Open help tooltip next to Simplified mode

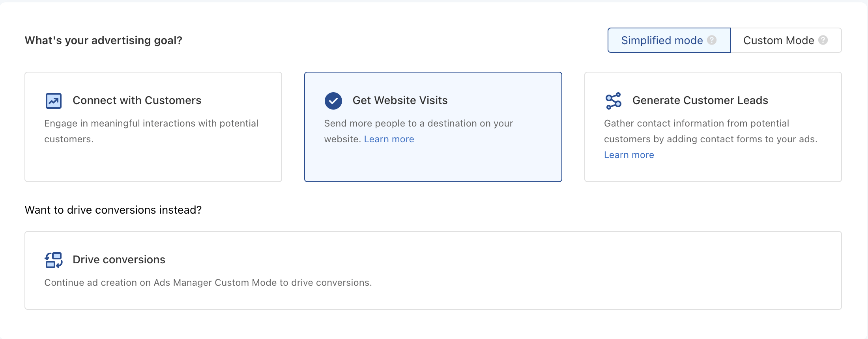click(712, 40)
